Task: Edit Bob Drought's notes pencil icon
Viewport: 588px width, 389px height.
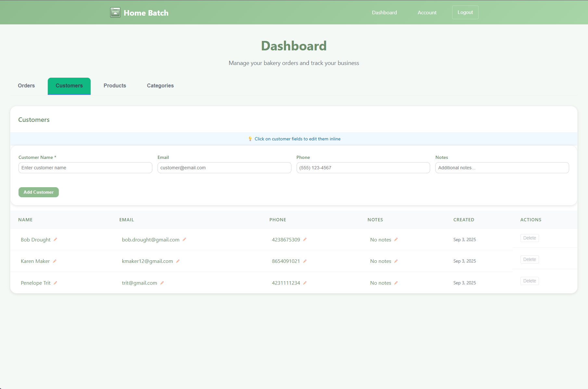Action: 396,240
